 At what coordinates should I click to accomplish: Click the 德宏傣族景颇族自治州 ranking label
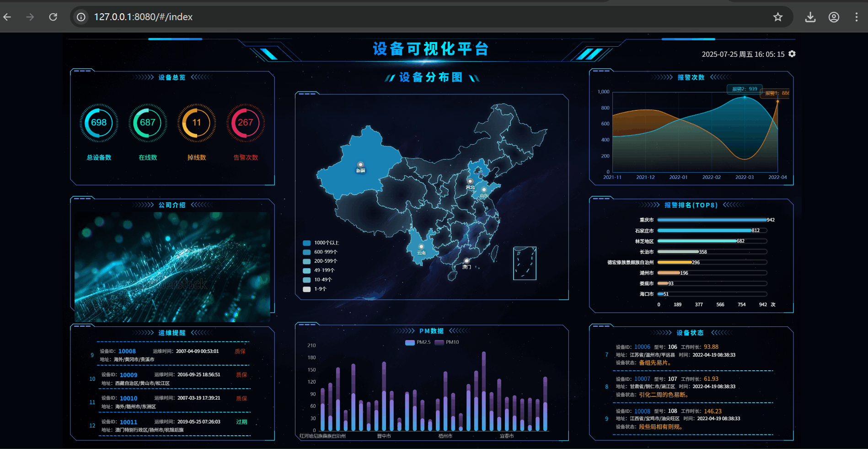(x=630, y=263)
